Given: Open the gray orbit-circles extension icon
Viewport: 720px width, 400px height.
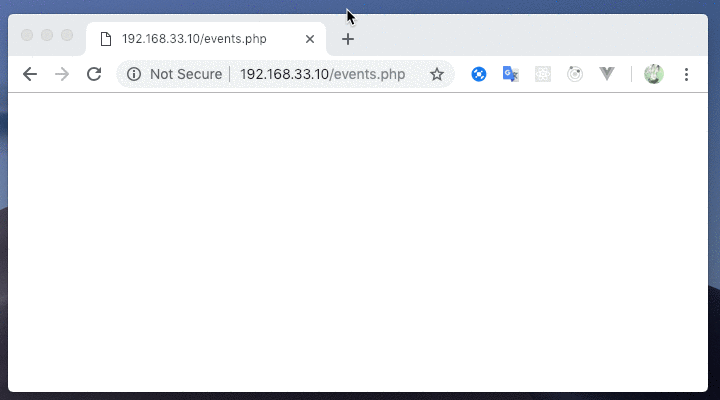Looking at the screenshot, I should [575, 74].
